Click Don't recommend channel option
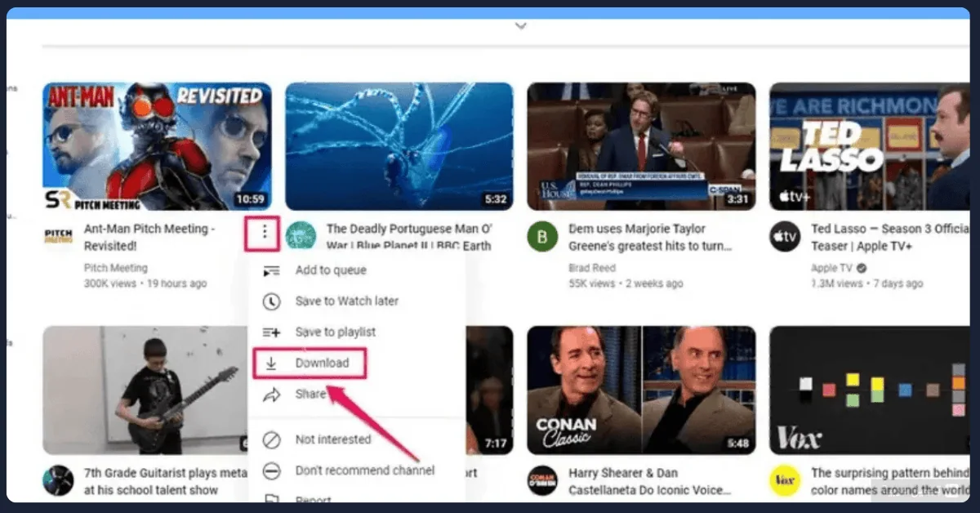This screenshot has height=513, width=980. coord(364,471)
